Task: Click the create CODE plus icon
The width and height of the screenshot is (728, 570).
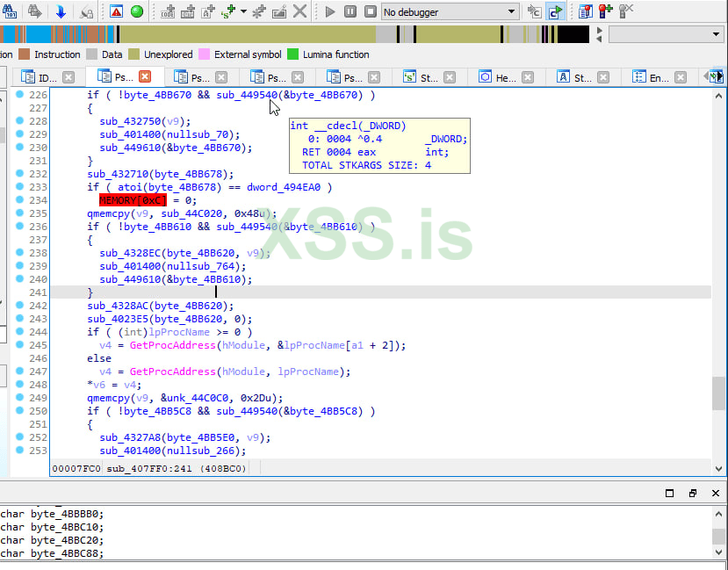Action: (x=168, y=11)
